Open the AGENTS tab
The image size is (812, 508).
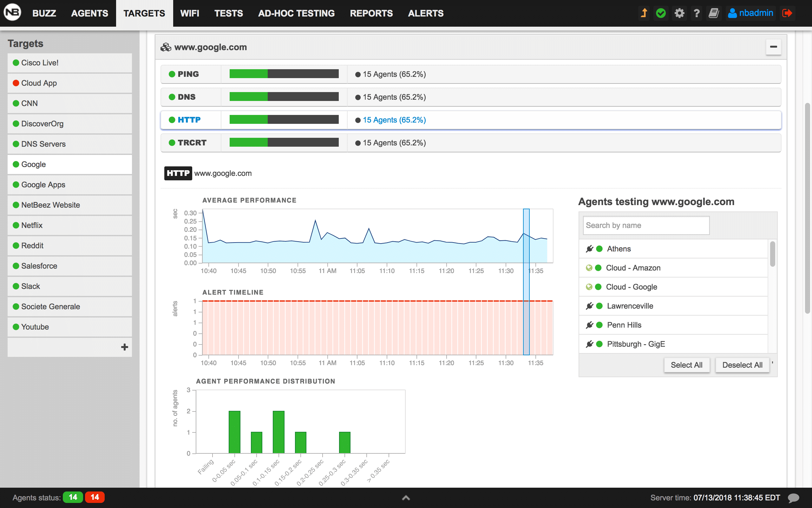click(x=89, y=13)
